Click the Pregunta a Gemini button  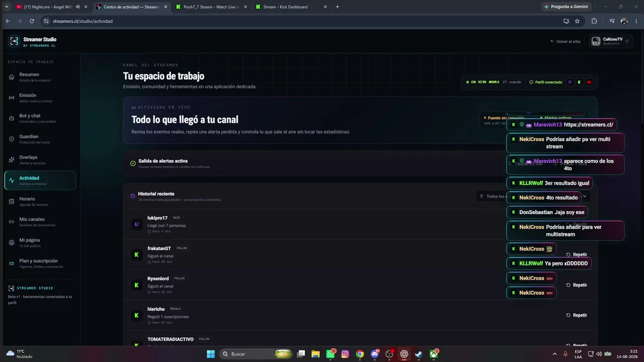pyautogui.click(x=566, y=7)
